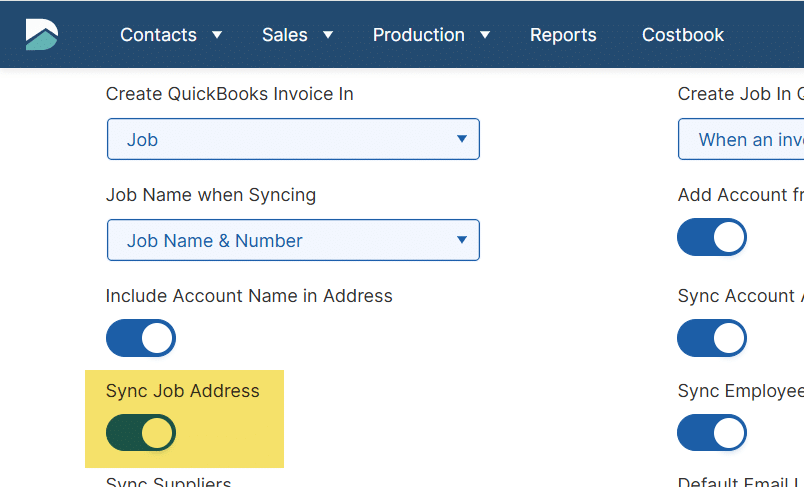
Task: Click the 'Sync Employee' label text
Action: pyautogui.click(x=740, y=391)
